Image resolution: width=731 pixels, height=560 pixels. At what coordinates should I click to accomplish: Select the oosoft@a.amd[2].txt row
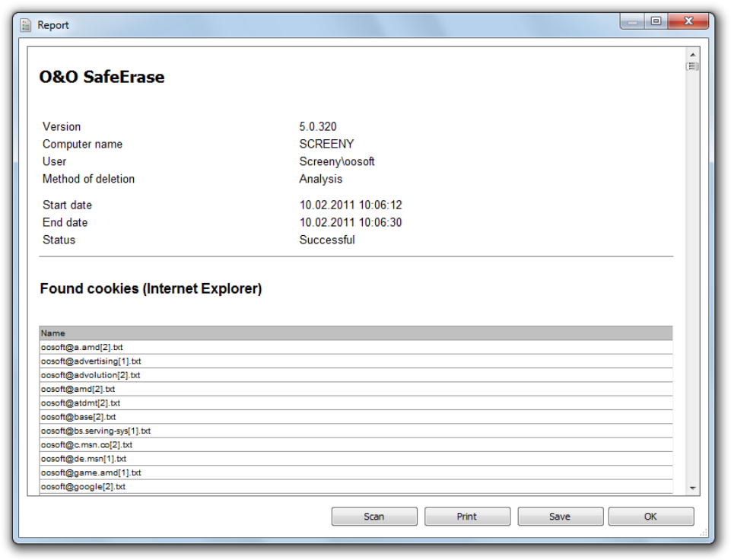356,348
